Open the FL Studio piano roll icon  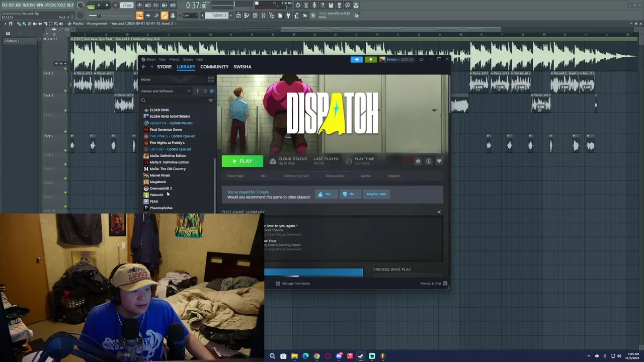click(x=247, y=15)
